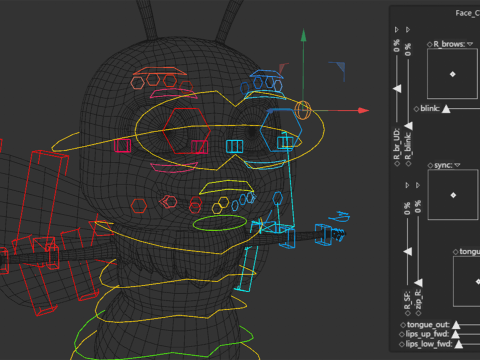
Task: Select the yellow eye mask outline control
Action: click(x=230, y=131)
